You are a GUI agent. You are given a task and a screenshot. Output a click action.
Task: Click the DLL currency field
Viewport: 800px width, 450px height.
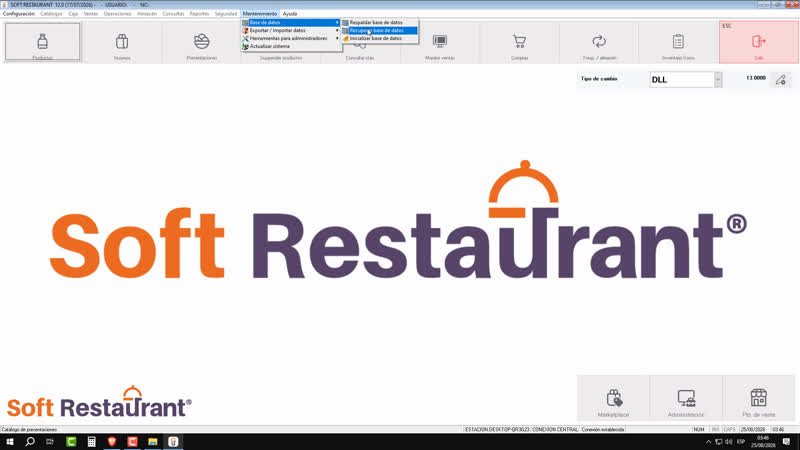click(682, 80)
